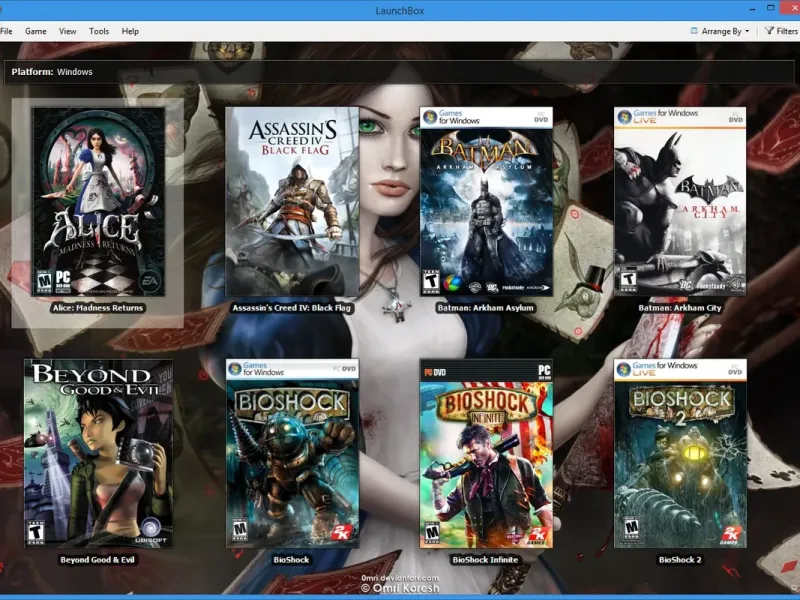Click the 'BioShock Infinite' title label

pyautogui.click(x=485, y=560)
